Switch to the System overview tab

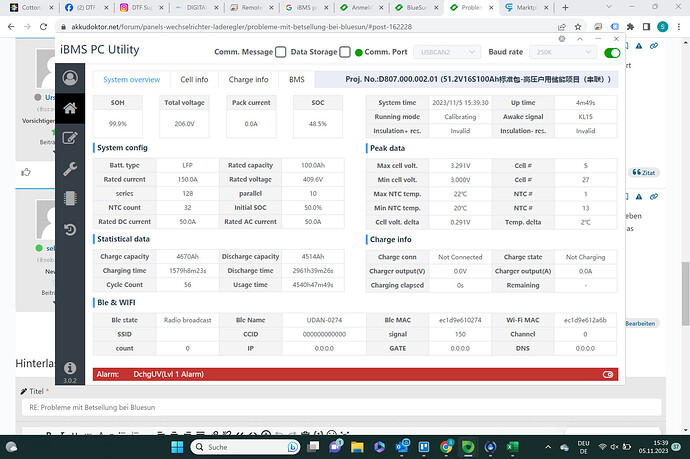point(132,80)
